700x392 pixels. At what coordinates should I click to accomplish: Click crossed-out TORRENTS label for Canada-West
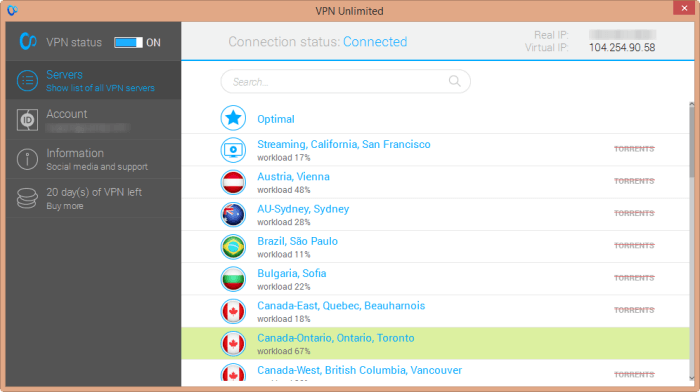tap(634, 374)
